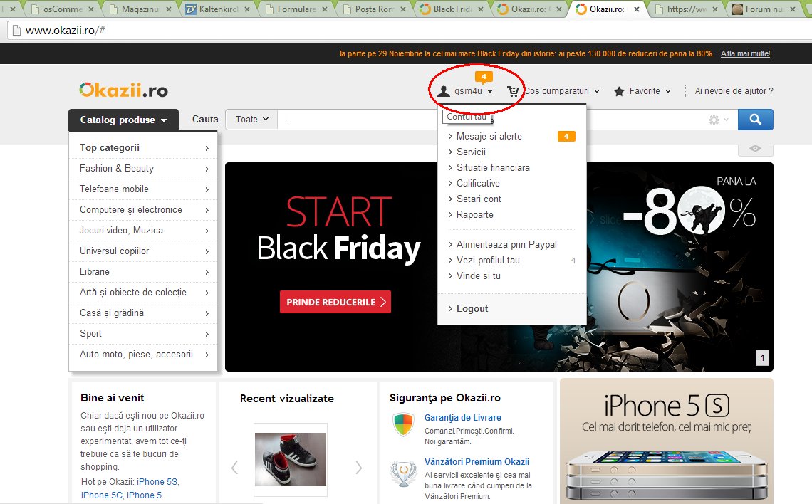
Task: Click the banner slide indicator 1
Action: click(x=762, y=358)
